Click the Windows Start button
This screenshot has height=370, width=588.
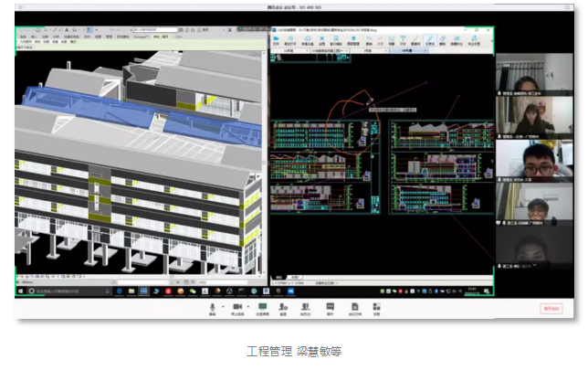coord(21,291)
